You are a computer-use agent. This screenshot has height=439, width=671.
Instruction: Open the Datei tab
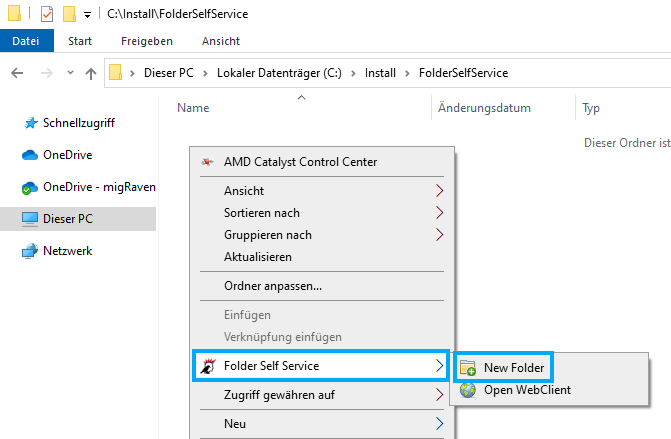[x=26, y=41]
